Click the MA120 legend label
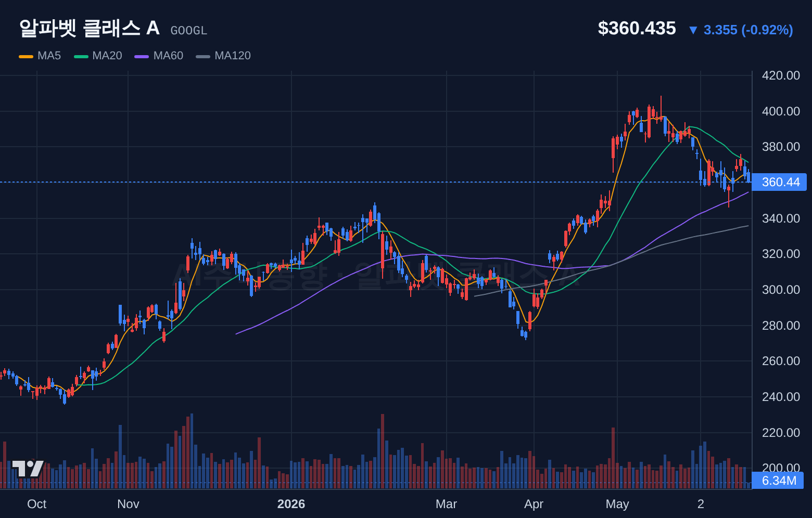The height and width of the screenshot is (518, 812). click(233, 56)
